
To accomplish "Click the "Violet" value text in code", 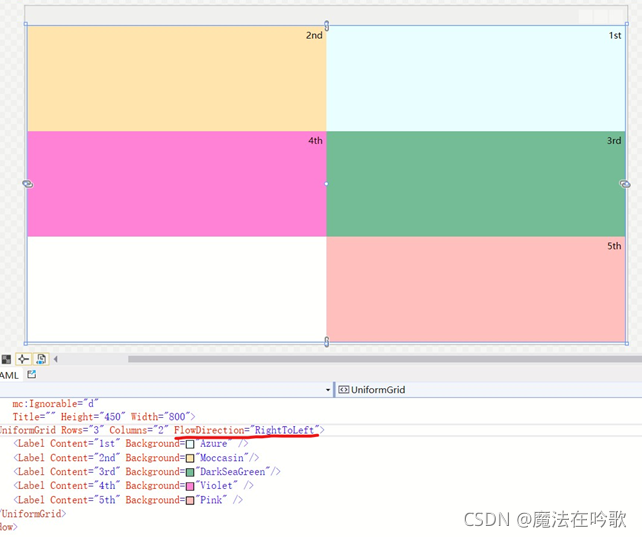I will click(x=217, y=485).
